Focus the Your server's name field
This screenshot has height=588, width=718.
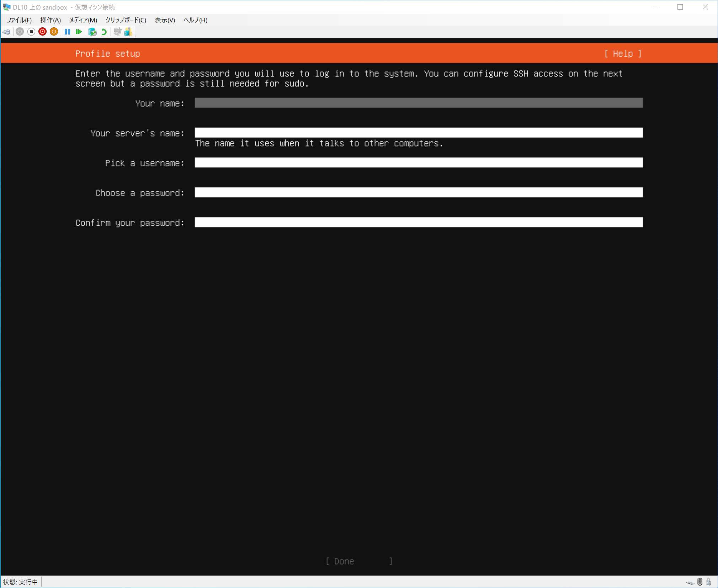[x=419, y=133]
